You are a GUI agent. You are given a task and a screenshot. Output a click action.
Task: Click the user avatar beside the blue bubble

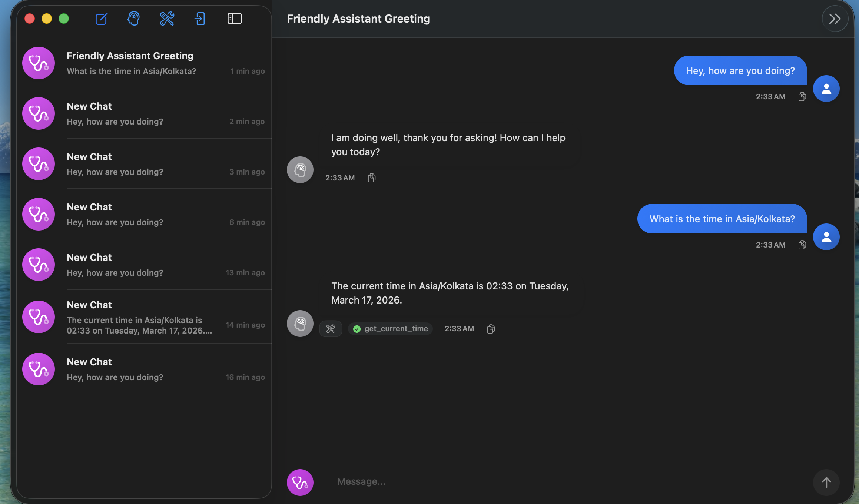tap(826, 89)
